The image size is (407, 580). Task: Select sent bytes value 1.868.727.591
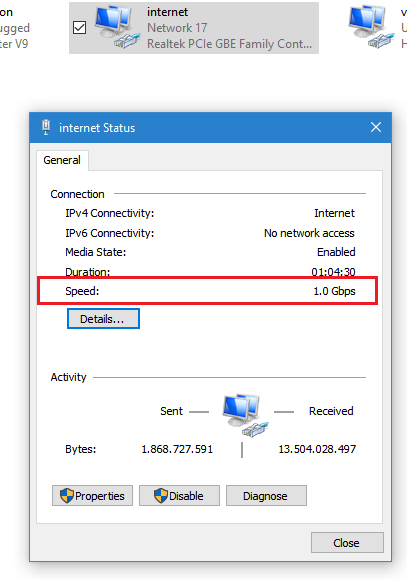pos(177,449)
